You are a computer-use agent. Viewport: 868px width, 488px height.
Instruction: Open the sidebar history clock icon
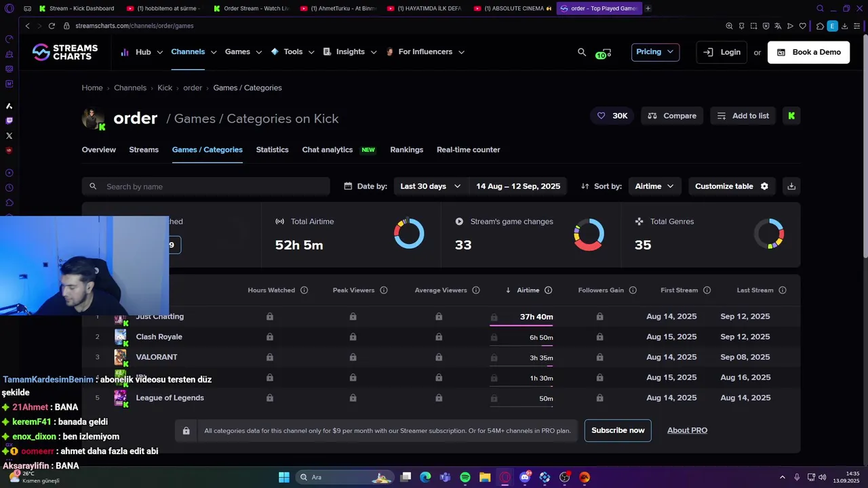[x=9, y=188]
